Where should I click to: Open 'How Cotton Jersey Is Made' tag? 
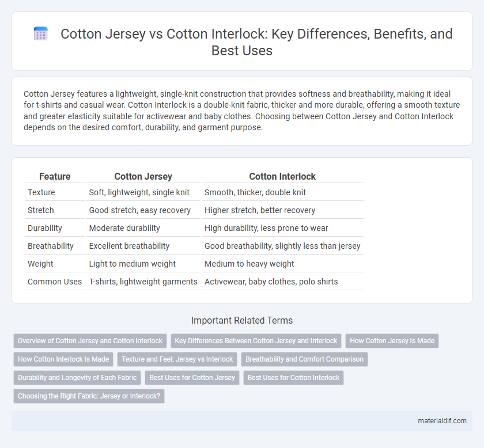[392, 341]
